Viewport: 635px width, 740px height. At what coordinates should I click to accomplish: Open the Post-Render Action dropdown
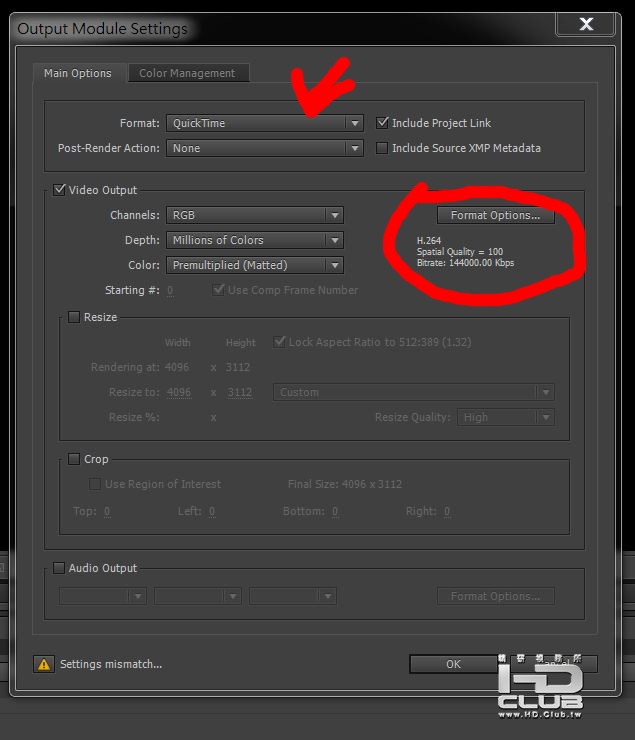point(264,148)
